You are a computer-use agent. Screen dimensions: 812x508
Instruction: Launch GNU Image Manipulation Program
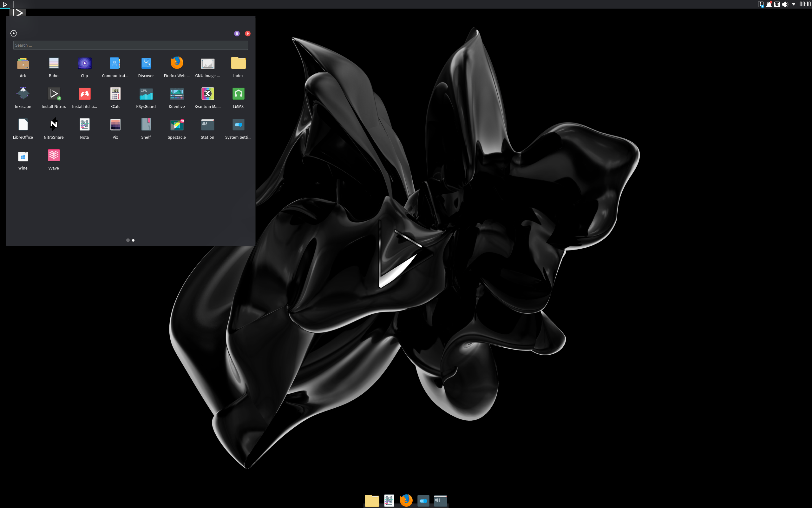tap(208, 67)
